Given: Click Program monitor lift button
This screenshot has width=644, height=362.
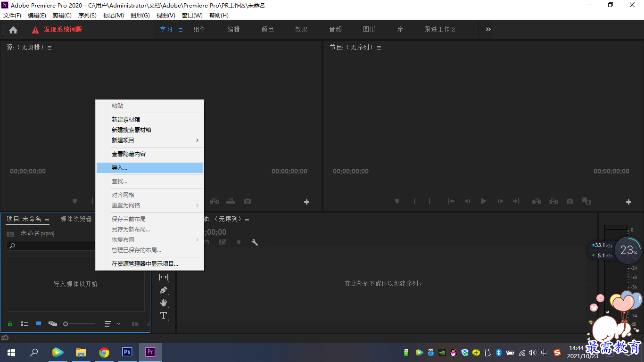Looking at the screenshot, I should click(537, 201).
